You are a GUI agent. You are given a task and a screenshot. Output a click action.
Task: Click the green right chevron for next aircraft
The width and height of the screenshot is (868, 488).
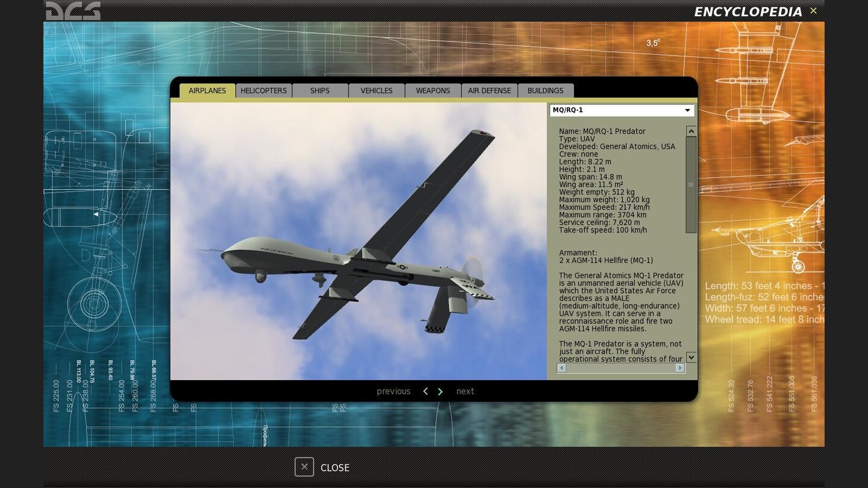click(x=440, y=392)
